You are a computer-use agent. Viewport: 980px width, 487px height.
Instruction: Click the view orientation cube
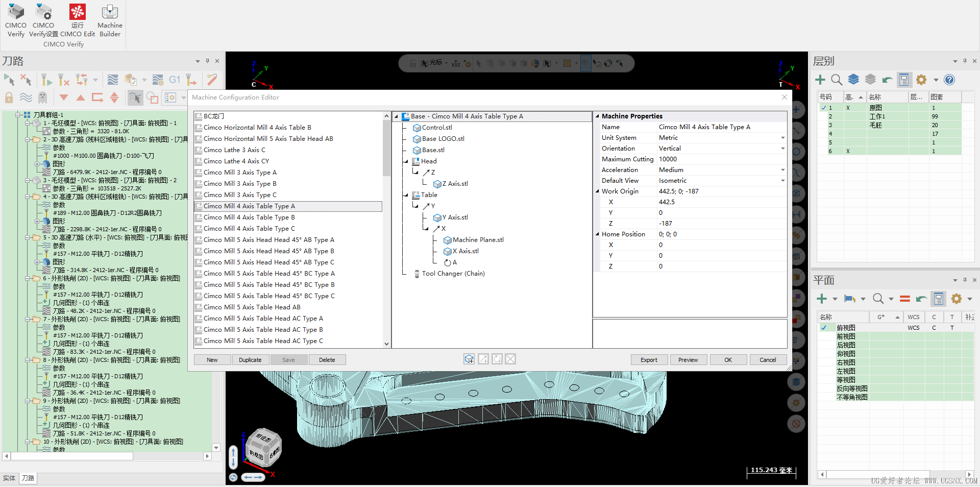262,447
